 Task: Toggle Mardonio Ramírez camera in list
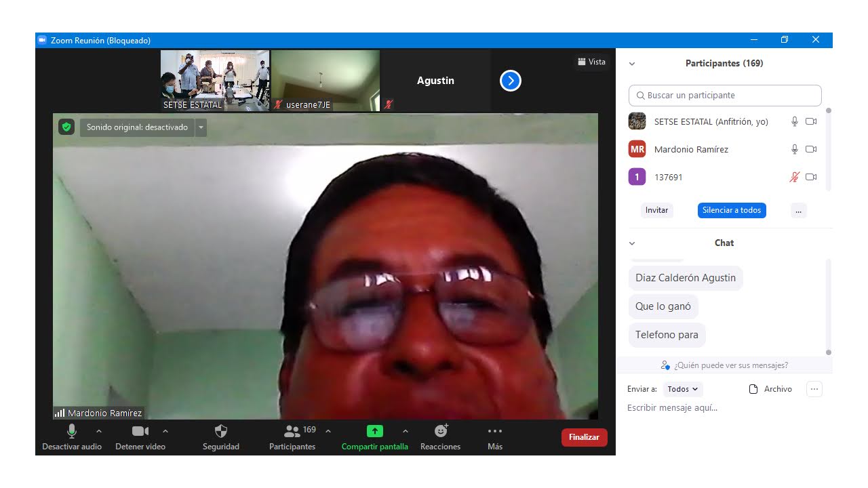click(811, 149)
